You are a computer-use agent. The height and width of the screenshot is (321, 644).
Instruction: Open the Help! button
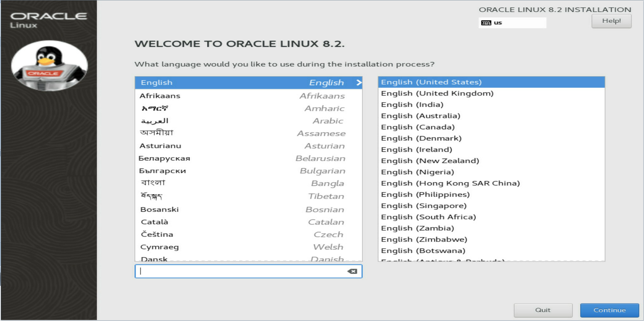tap(611, 21)
